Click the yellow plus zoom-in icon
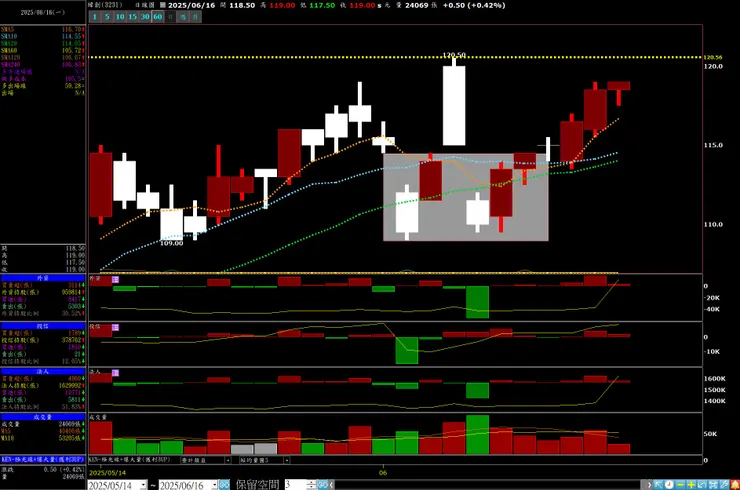Viewport: 740px width, 490px height. point(691,485)
